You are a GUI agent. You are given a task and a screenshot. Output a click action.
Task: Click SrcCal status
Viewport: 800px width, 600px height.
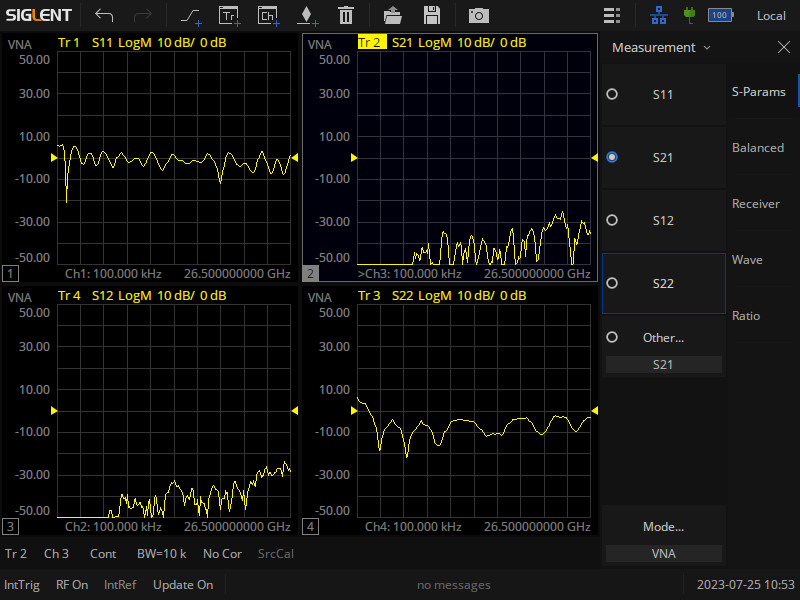tap(276, 554)
